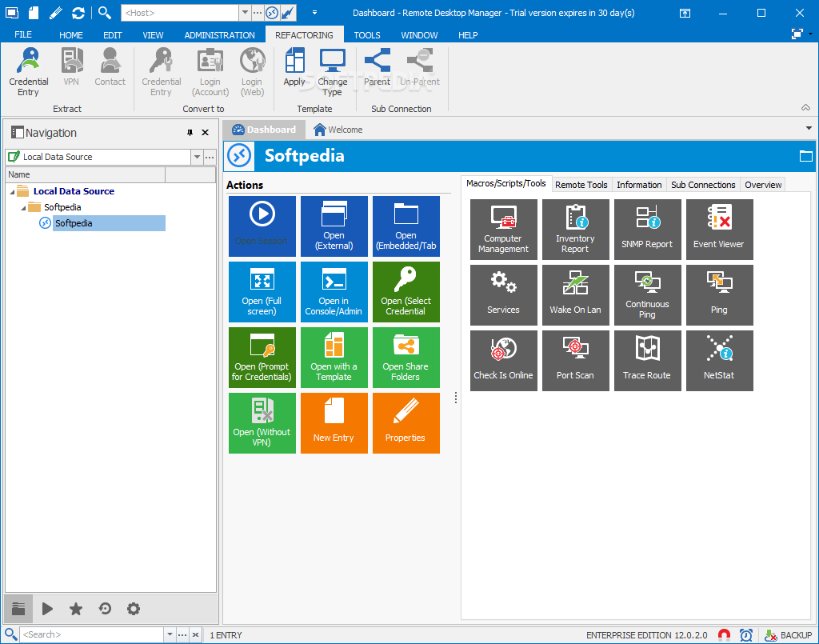Run Check Is Online tool
This screenshot has width=819, height=644.
click(x=504, y=360)
